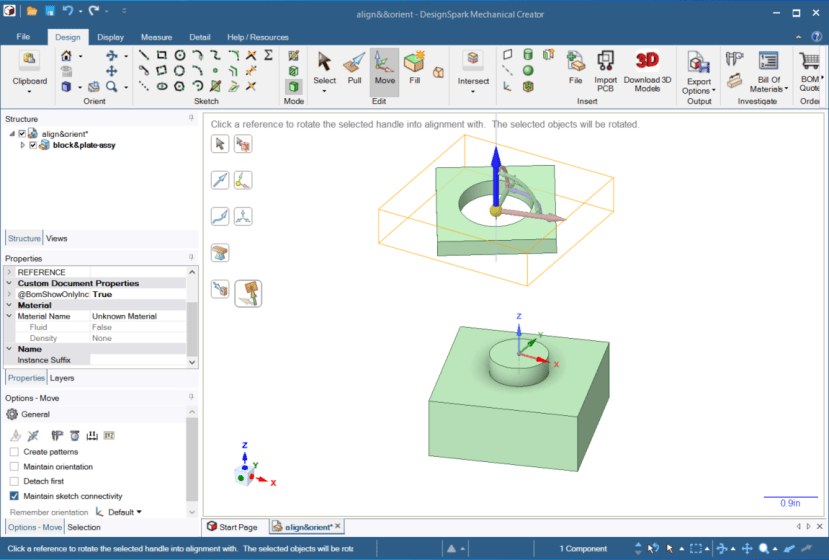Switch to Sketch mode icon
Image resolution: width=829 pixels, height=560 pixels.
tap(293, 56)
